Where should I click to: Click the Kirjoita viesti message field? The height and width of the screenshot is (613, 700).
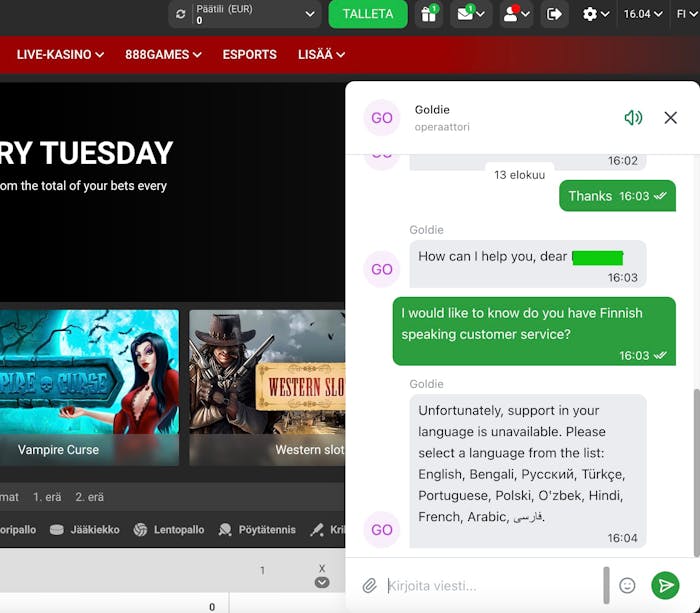[x=490, y=585]
